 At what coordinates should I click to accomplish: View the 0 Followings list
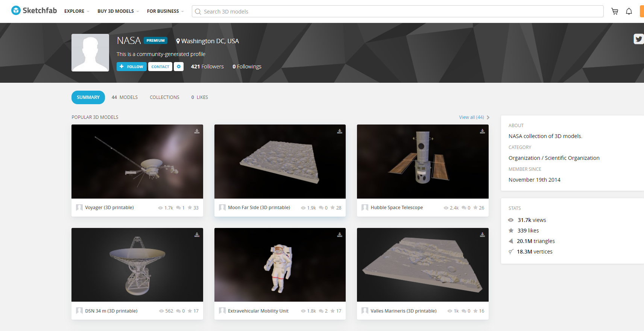pos(247,67)
